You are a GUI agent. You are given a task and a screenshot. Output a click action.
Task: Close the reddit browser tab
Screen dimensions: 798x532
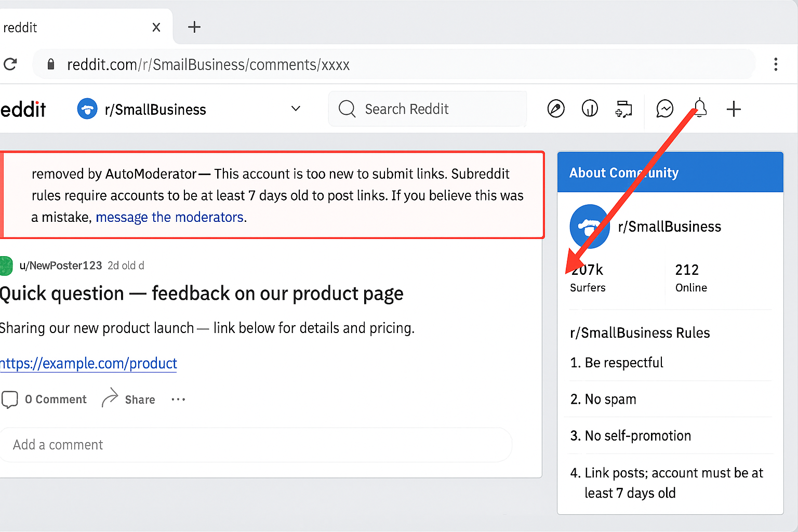point(156,28)
